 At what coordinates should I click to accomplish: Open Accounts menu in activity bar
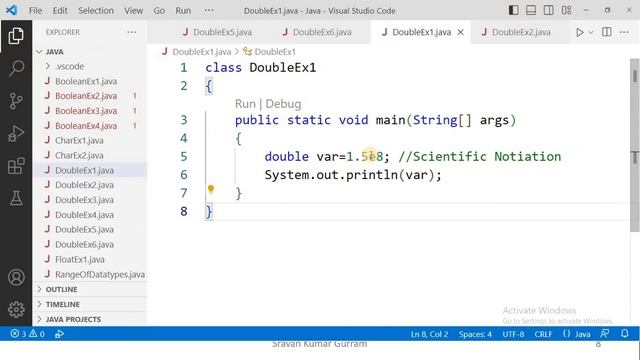click(x=16, y=278)
